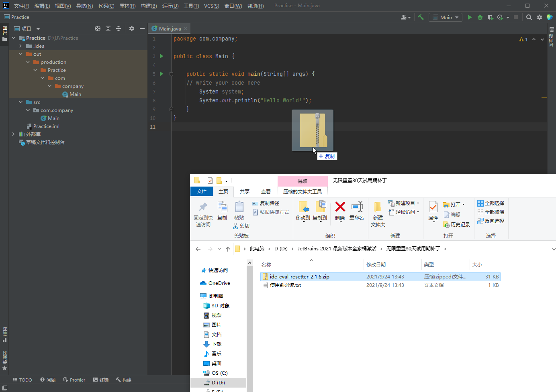Expand the External Libraries node

(14, 134)
